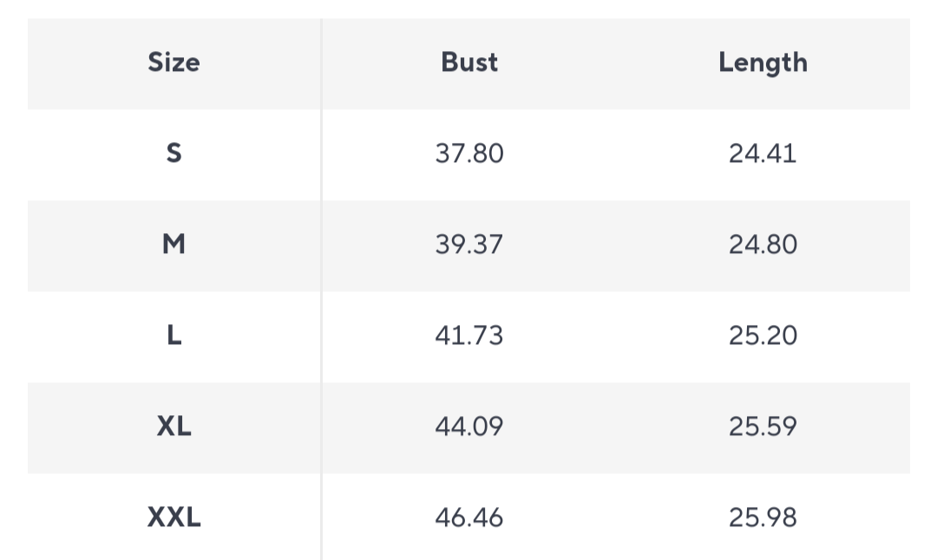Click length value 25.59
The image size is (937, 560).
coord(763,427)
